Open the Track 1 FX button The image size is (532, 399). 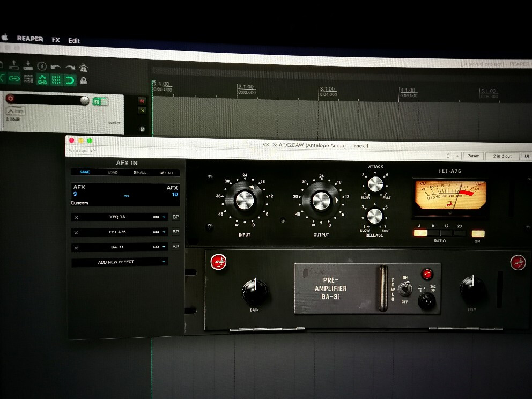(x=97, y=101)
